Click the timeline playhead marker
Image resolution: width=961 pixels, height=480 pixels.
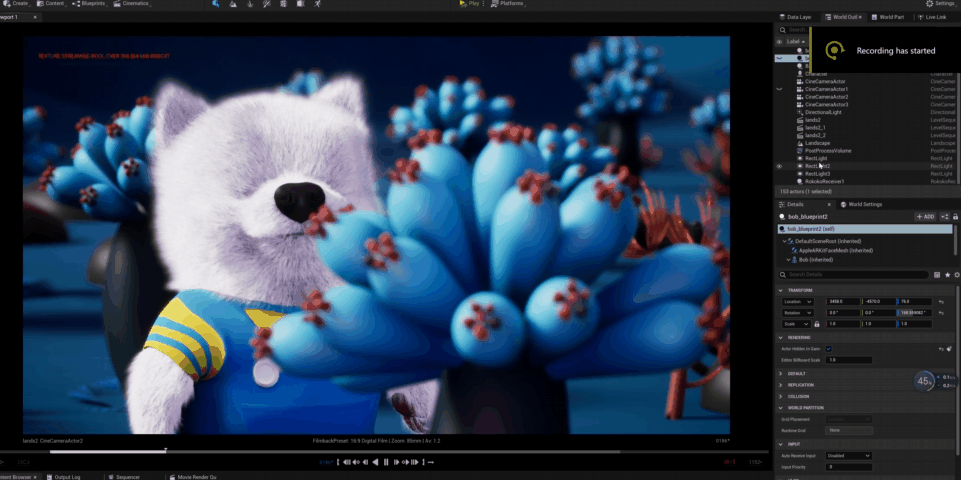pyautogui.click(x=165, y=451)
